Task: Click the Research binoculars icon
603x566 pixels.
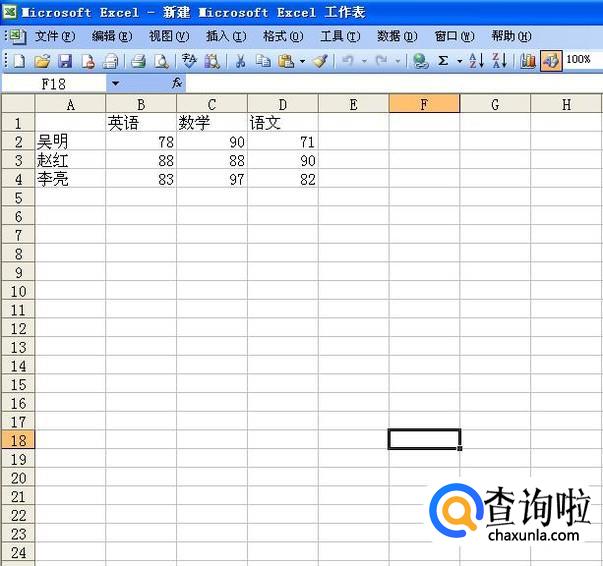Action: [x=212, y=61]
